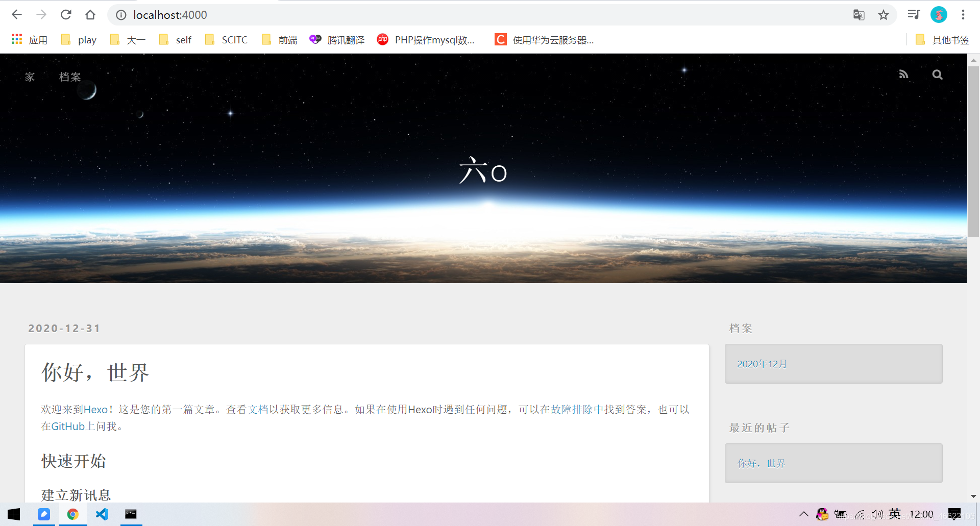Open Chrome media controls panel

(x=914, y=15)
